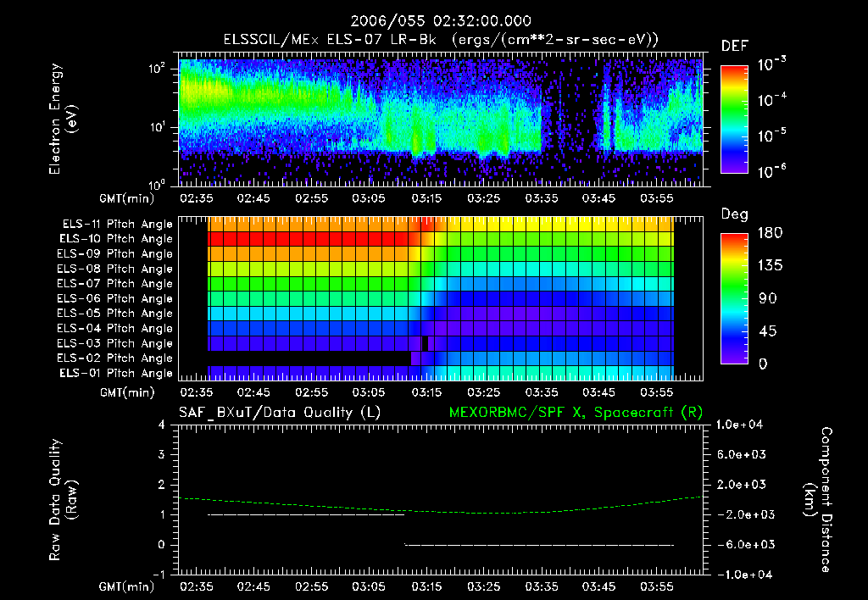Click the 135 value on Deg scale
Image resolution: width=868 pixels, height=600 pixels.
pyautogui.click(x=771, y=266)
